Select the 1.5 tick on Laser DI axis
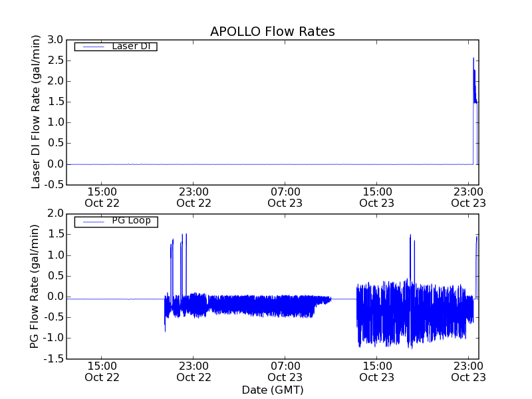 (55, 102)
